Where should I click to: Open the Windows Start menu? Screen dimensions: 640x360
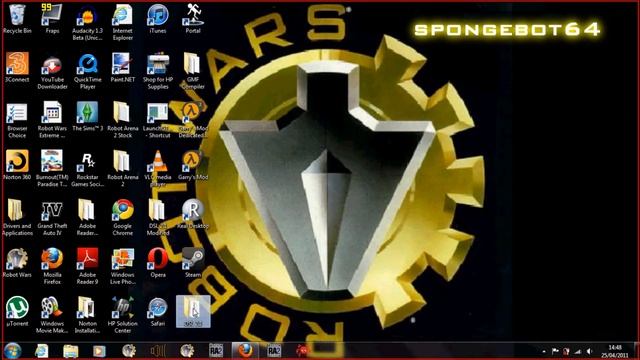[12, 351]
